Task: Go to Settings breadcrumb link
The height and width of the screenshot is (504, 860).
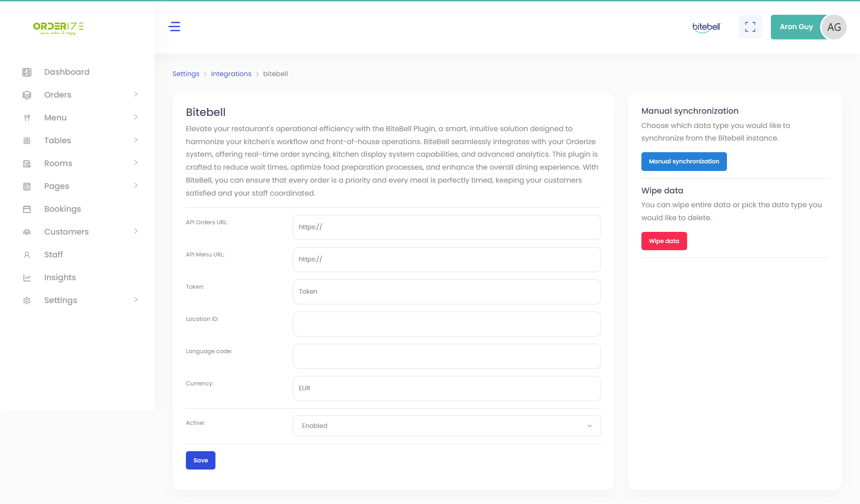Action: [186, 74]
